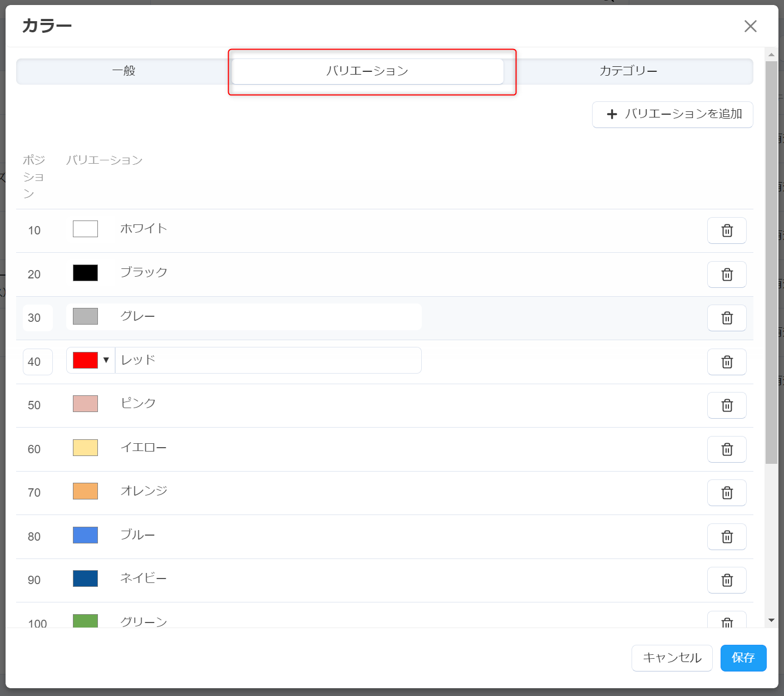This screenshot has height=696, width=784.
Task: Select the バリエーション tab
Action: click(367, 71)
